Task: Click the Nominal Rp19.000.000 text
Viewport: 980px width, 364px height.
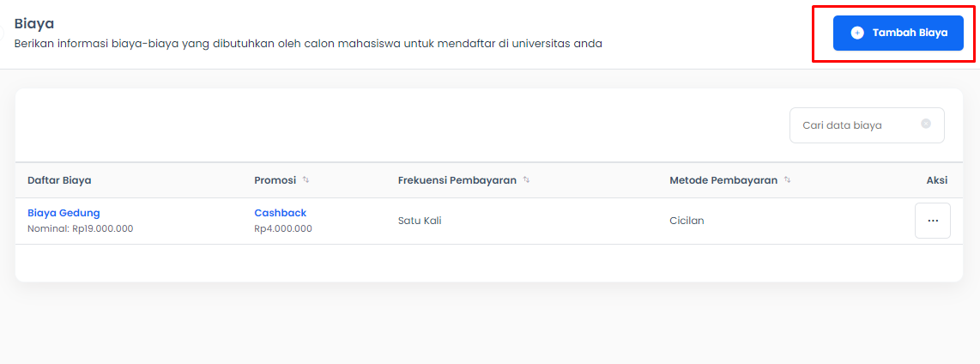Action: [80, 229]
